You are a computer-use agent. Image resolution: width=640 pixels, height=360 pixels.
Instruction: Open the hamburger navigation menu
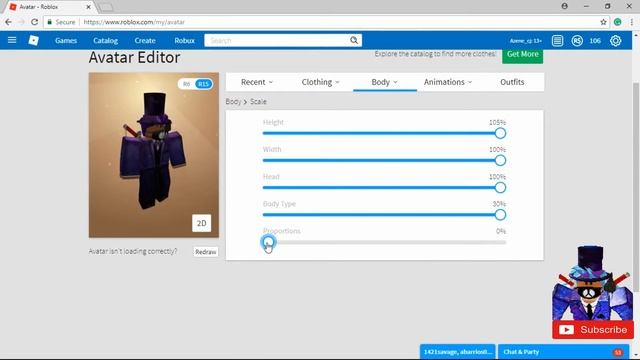click(12, 40)
